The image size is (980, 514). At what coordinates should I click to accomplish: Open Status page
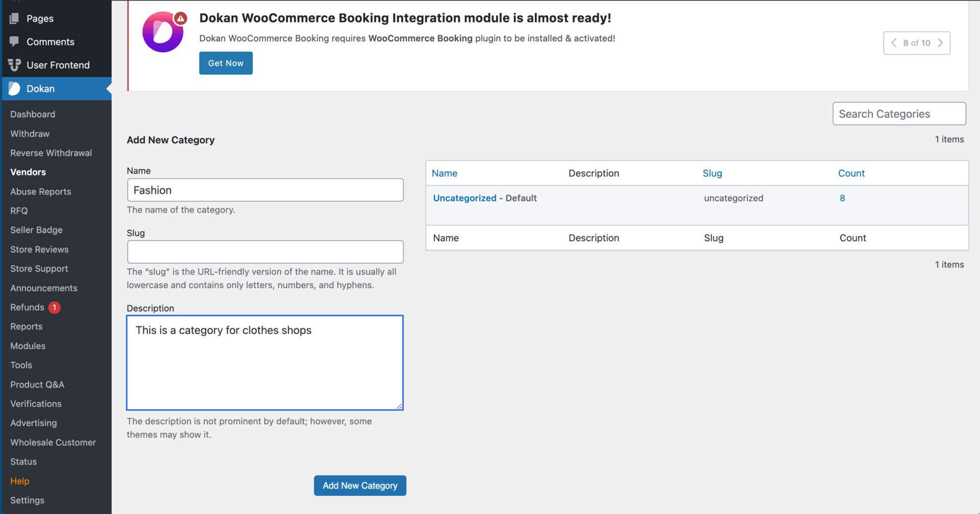coord(23,461)
